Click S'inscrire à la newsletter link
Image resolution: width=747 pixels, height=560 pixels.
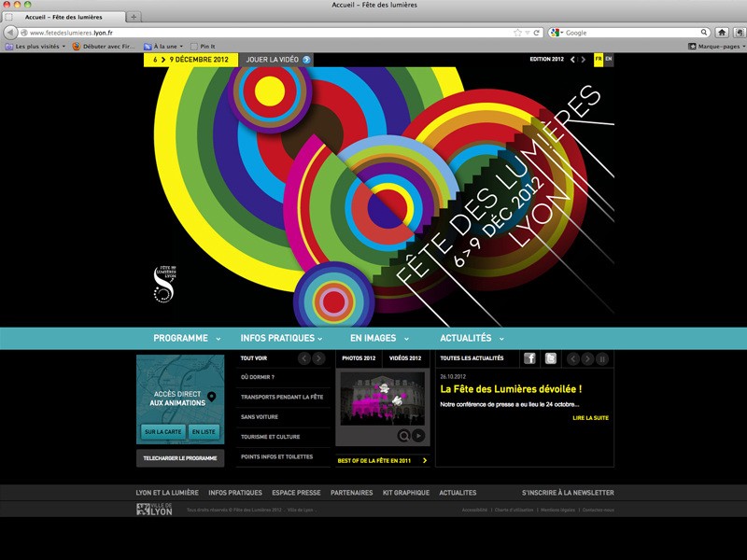568,493
